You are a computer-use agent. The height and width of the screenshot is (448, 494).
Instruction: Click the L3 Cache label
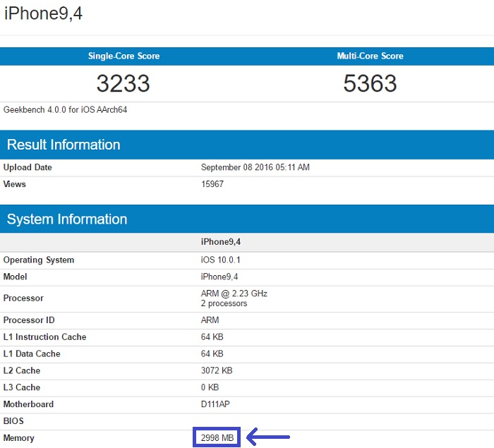(x=22, y=387)
